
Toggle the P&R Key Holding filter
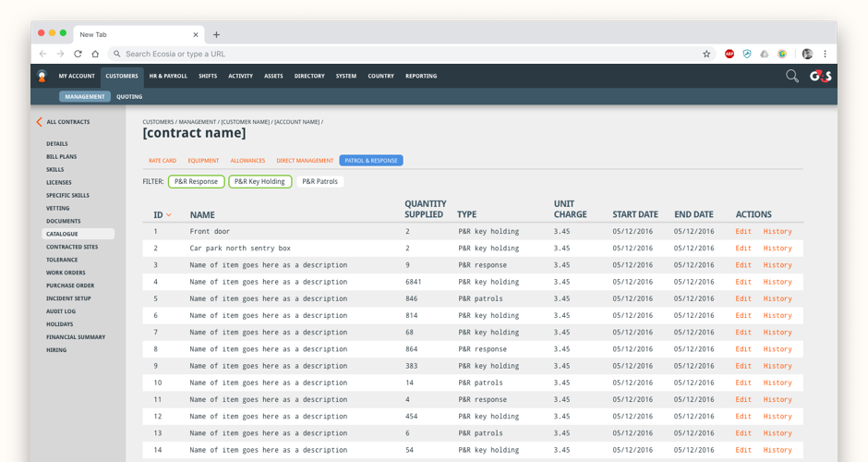[x=259, y=182]
